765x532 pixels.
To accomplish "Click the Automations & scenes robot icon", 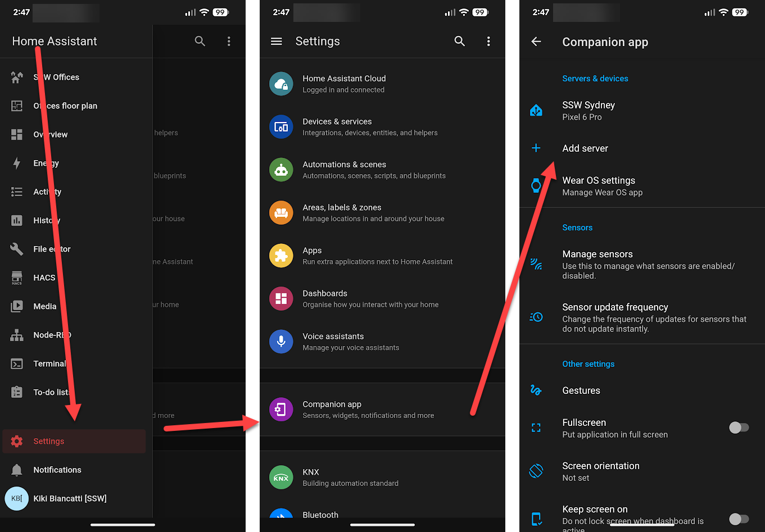I will pos(281,170).
